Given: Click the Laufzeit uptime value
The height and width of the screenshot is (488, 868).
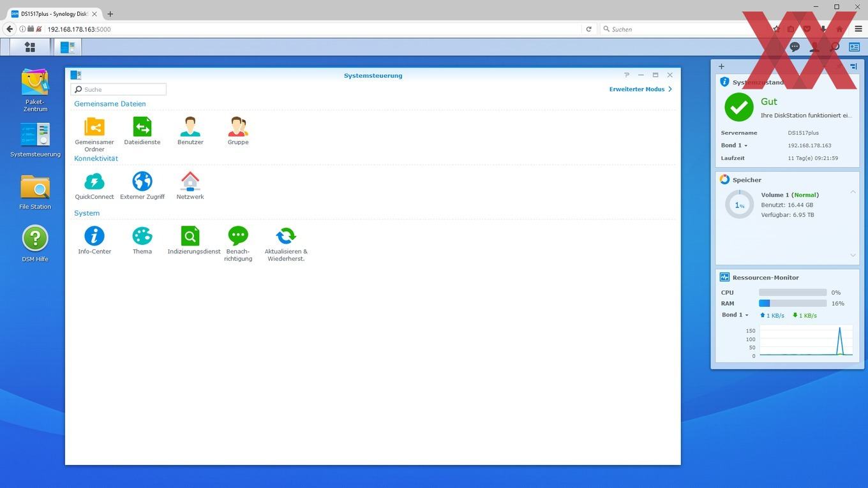Looking at the screenshot, I should [x=812, y=158].
